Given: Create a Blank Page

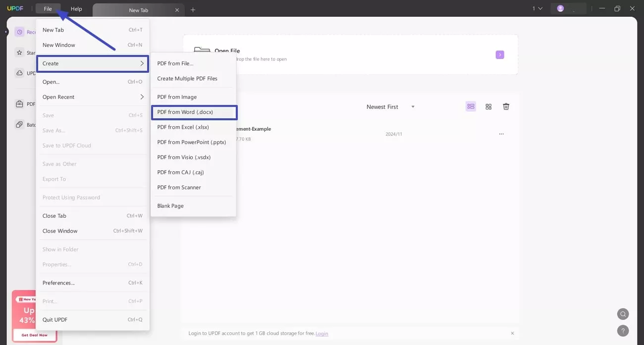Looking at the screenshot, I should tap(193, 206).
